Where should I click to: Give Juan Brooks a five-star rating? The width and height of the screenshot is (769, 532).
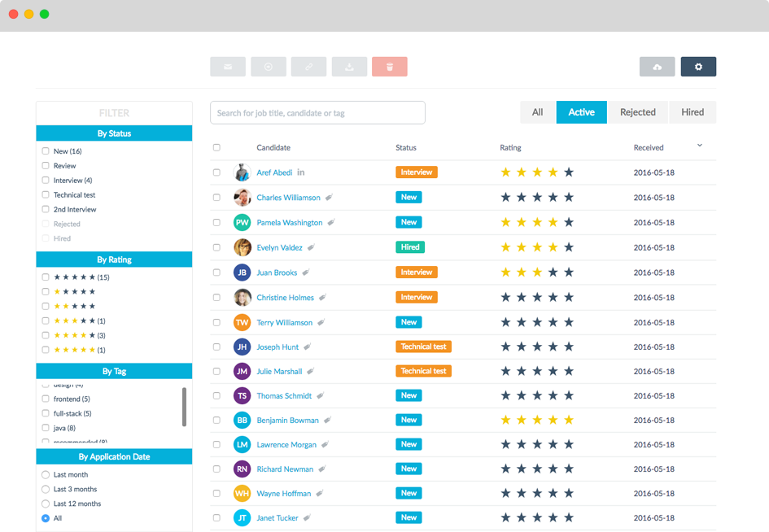click(x=569, y=272)
